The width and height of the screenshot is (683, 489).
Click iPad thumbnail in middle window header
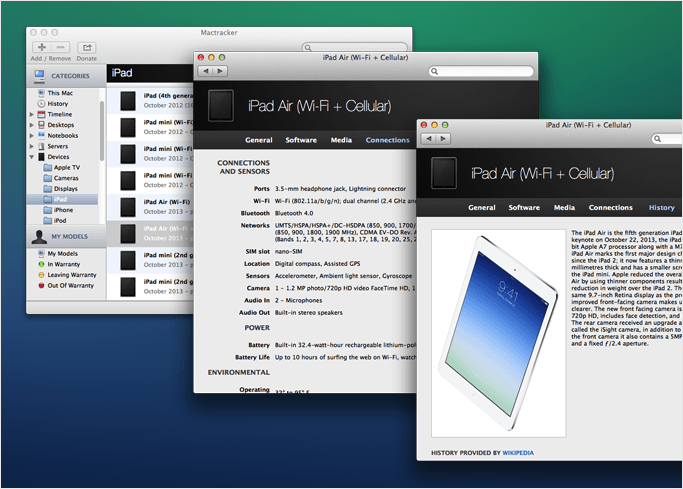click(x=221, y=105)
